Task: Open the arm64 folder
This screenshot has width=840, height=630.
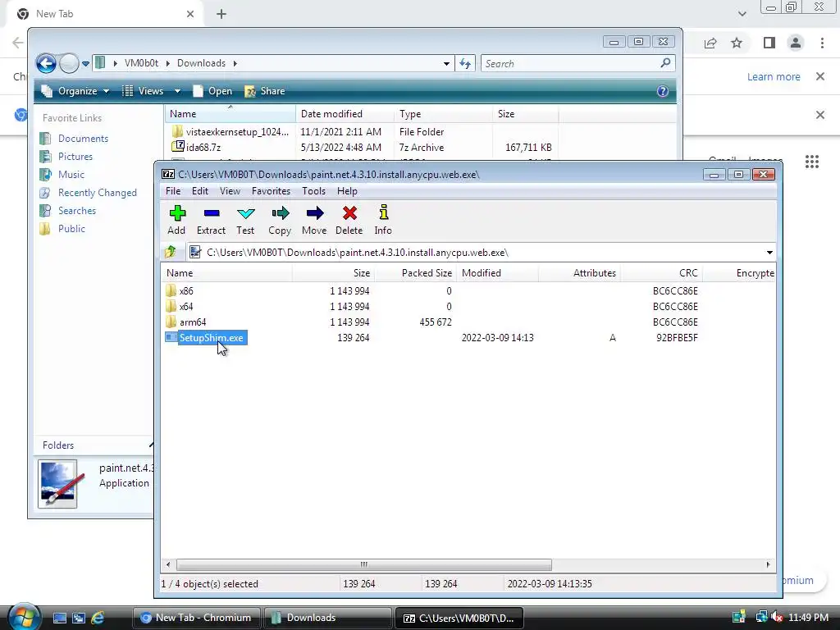Action: pos(192,322)
